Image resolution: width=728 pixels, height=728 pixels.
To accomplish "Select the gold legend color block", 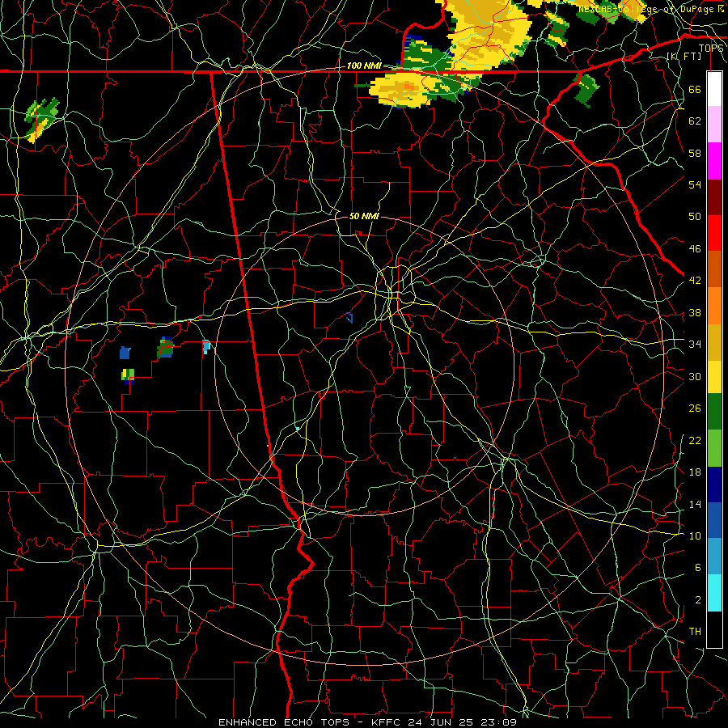I will pos(714,342).
